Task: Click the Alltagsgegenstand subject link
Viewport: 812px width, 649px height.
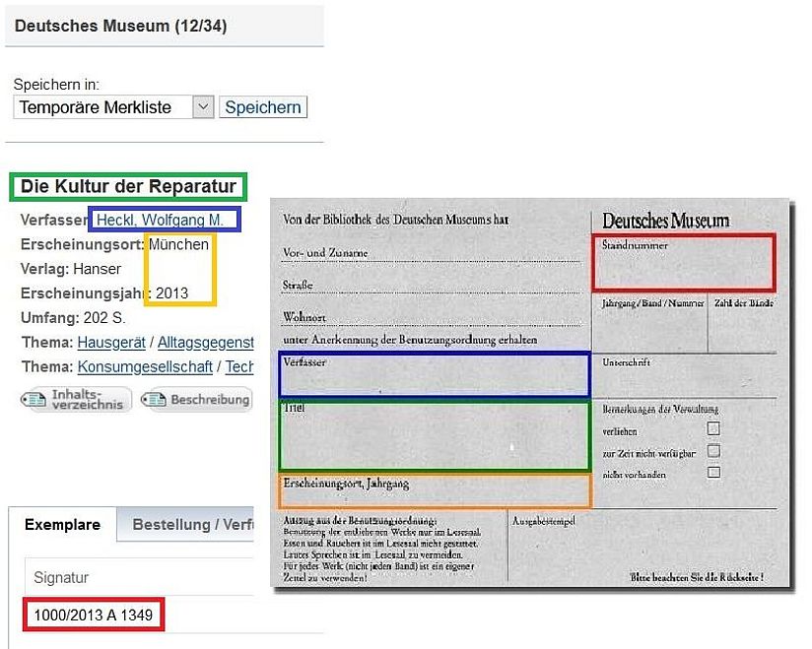Action: point(205,343)
